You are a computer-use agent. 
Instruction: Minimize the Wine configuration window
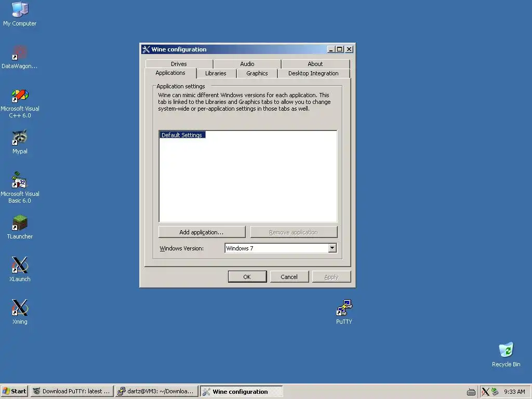(x=331, y=49)
